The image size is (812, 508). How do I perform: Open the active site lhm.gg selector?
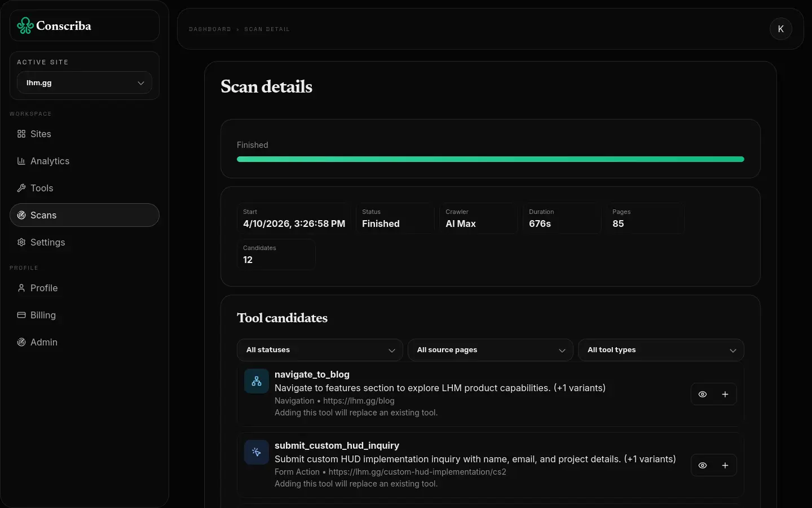click(85, 83)
